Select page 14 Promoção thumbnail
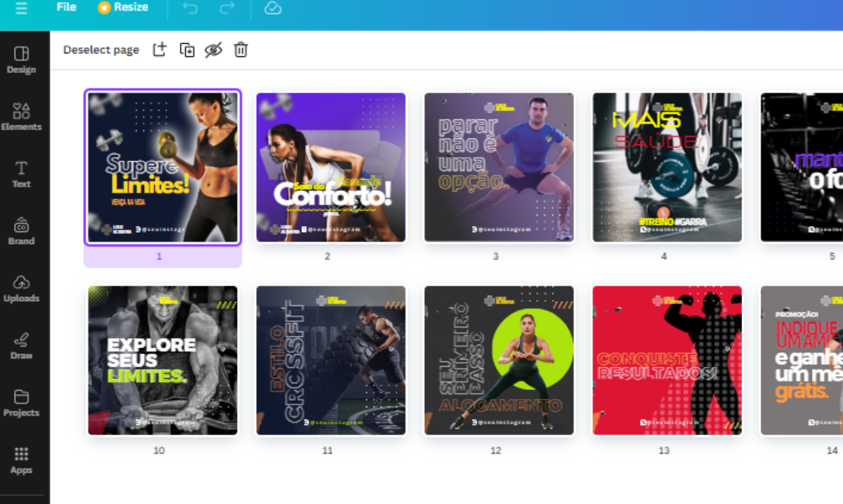The width and height of the screenshot is (843, 504). 802,360
